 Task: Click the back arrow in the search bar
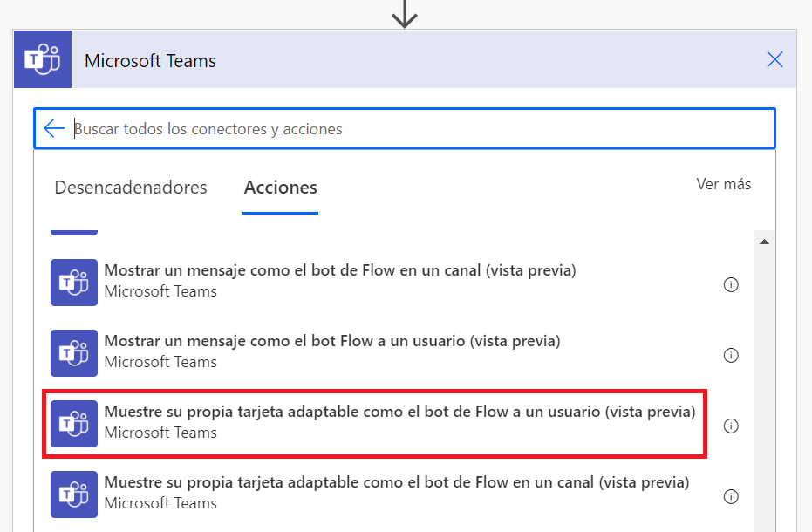pos(53,127)
